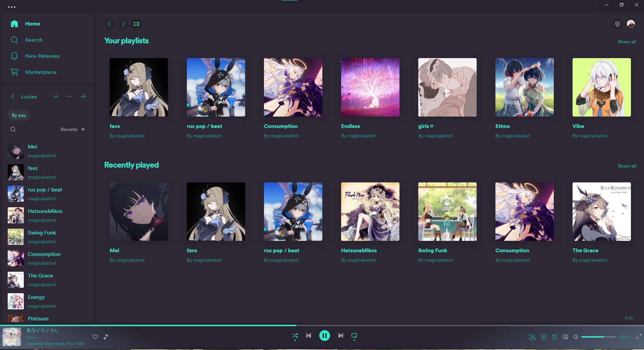Open the Recents sorting dropdown

[72, 129]
